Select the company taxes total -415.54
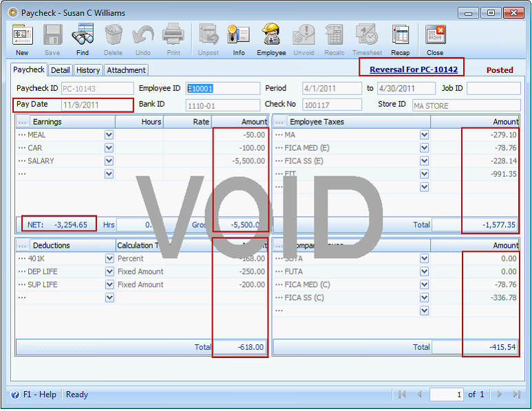 click(475, 347)
